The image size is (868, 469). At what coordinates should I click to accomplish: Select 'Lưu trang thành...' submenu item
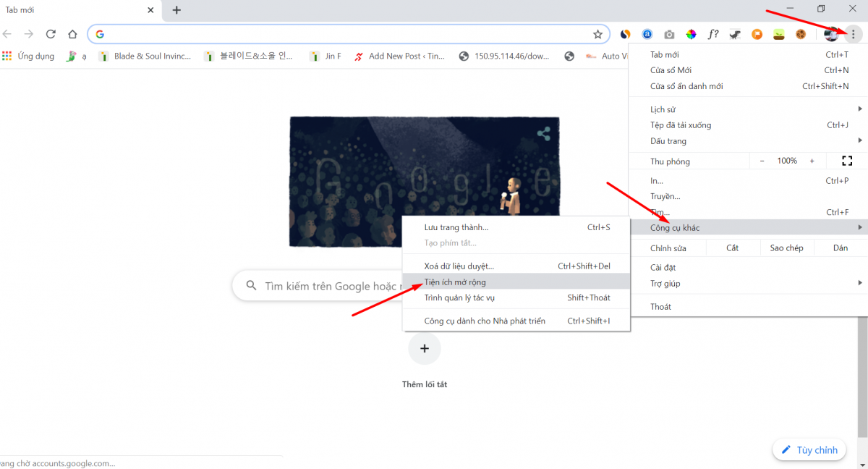click(516, 227)
